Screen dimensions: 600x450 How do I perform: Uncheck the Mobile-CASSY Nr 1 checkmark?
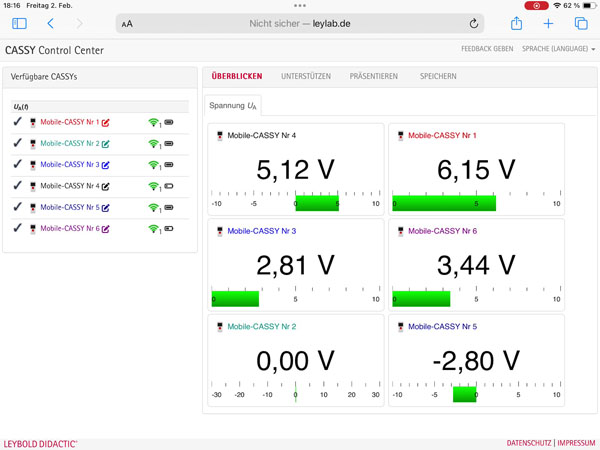[x=17, y=122]
